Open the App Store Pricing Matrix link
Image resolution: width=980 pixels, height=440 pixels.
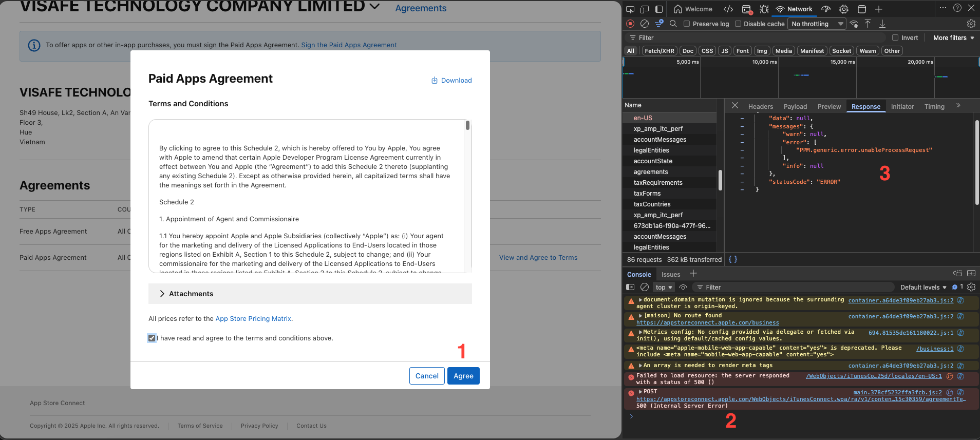pyautogui.click(x=253, y=318)
